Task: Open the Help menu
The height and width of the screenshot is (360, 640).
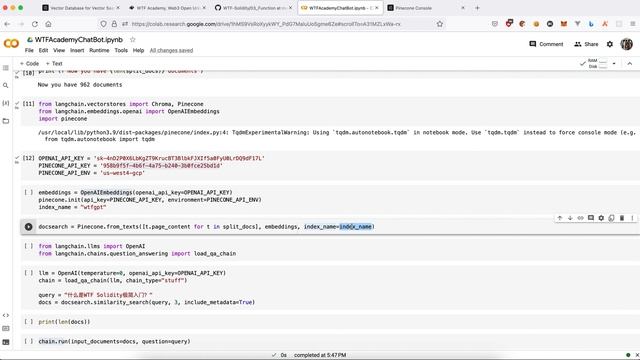Action: pos(138,51)
